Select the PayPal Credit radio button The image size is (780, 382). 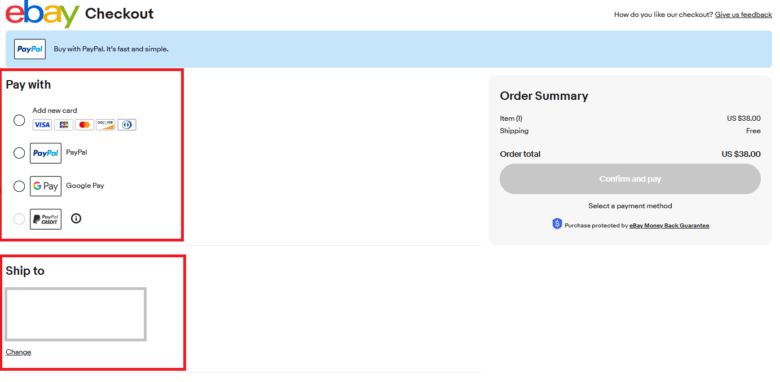point(19,219)
